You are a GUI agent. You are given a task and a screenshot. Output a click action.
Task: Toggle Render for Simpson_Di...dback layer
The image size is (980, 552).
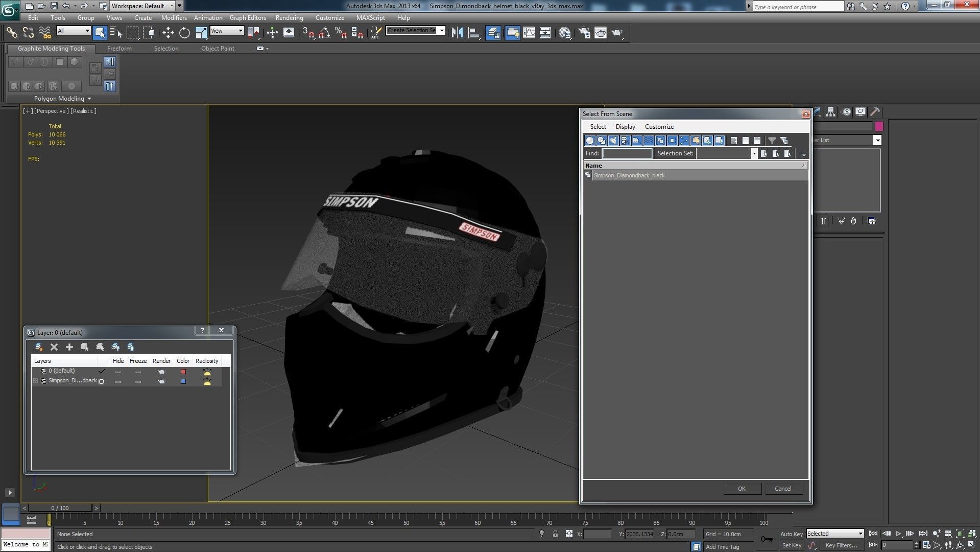click(x=161, y=381)
